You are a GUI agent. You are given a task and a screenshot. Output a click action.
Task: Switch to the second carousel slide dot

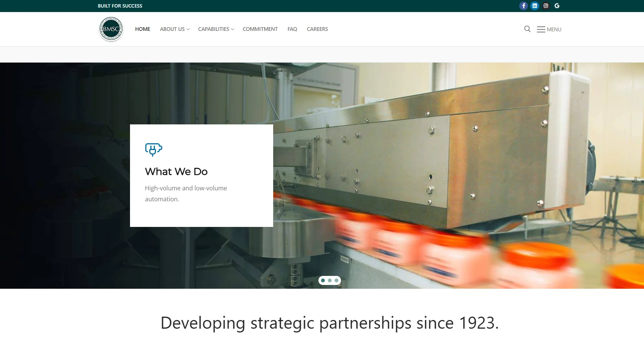[x=330, y=280]
